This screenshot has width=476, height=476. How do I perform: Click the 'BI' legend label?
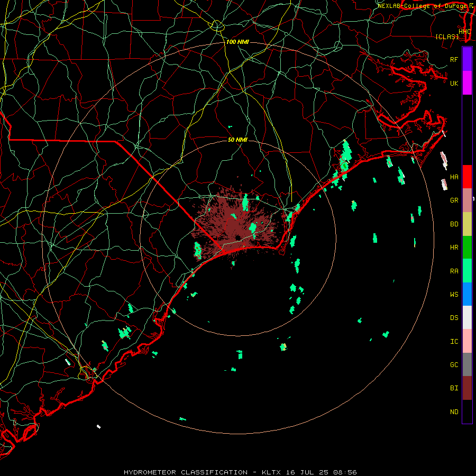454,388
